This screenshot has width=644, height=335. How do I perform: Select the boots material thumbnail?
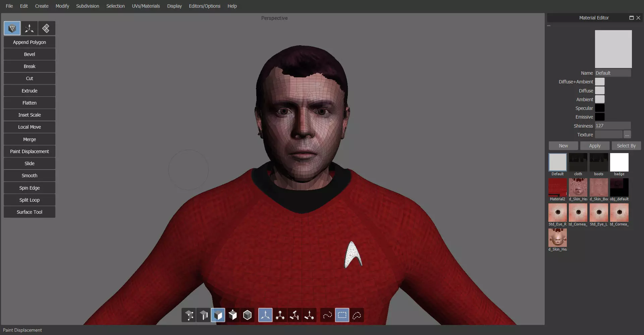point(599,162)
